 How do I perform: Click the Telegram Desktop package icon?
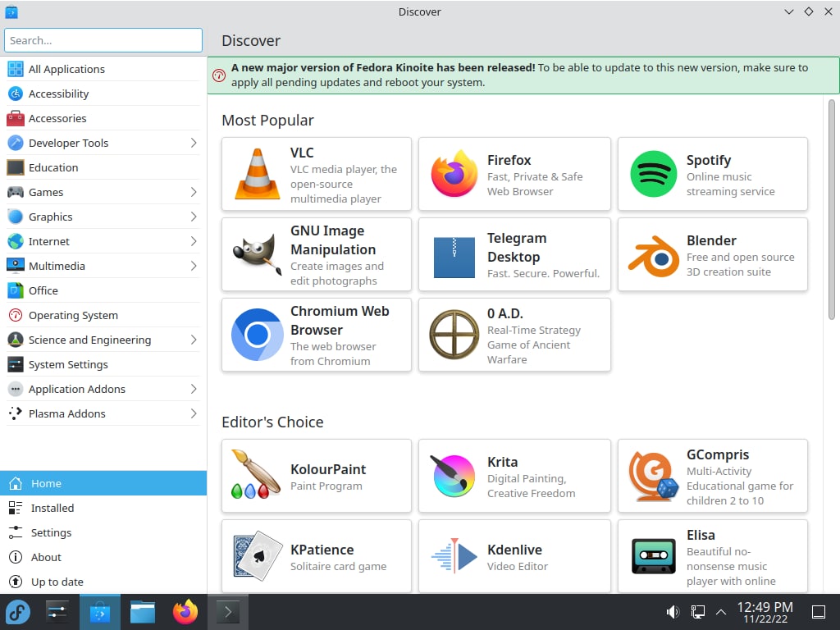(454, 257)
